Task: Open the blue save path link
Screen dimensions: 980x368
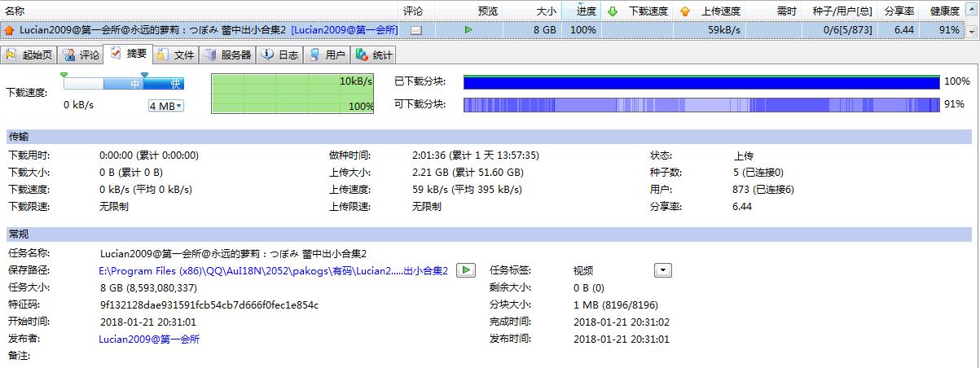Action: tap(273, 271)
